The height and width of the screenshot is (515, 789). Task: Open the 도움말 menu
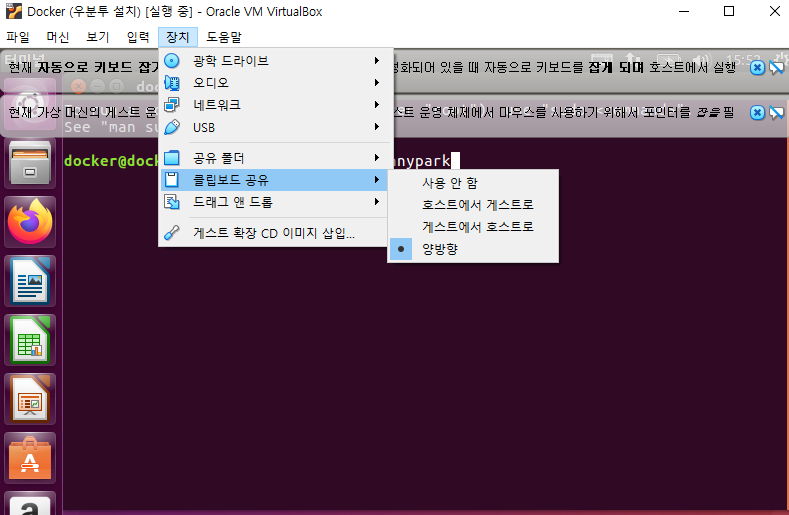tap(224, 37)
